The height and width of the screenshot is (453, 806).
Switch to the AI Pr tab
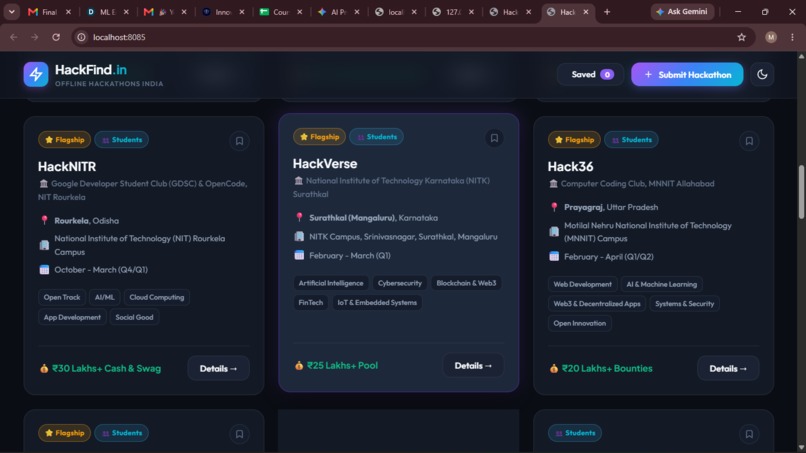click(x=339, y=12)
